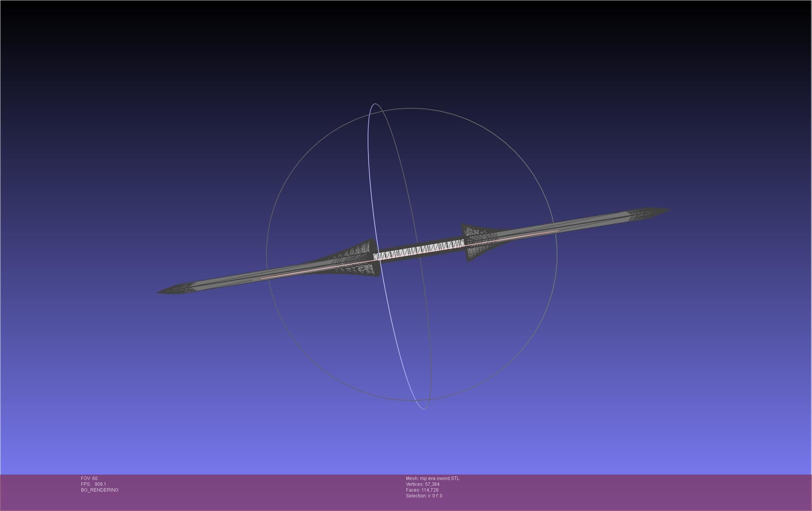
Task: Click the Selection: v: 0 f: 0 text
Action: [x=424, y=496]
